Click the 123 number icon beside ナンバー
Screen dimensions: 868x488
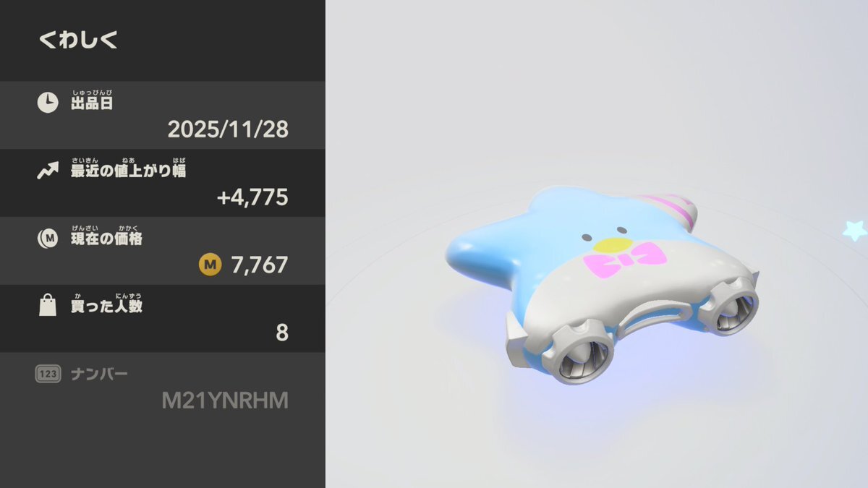(48, 374)
